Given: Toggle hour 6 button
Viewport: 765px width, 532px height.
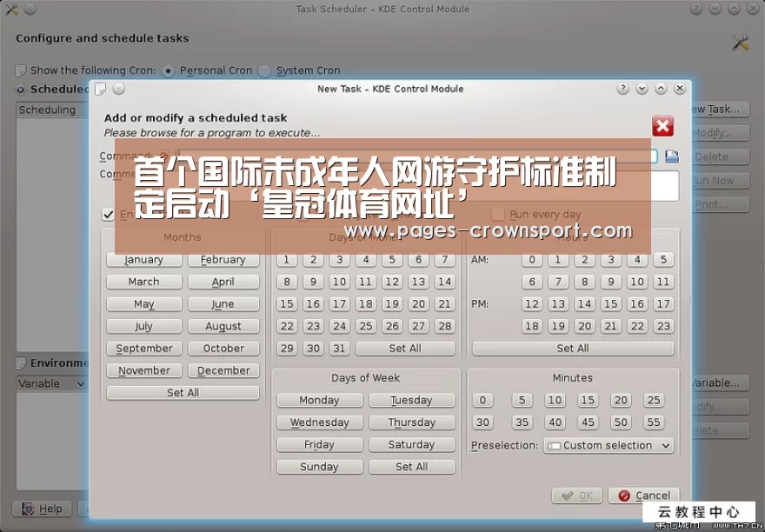Looking at the screenshot, I should pyautogui.click(x=532, y=282).
